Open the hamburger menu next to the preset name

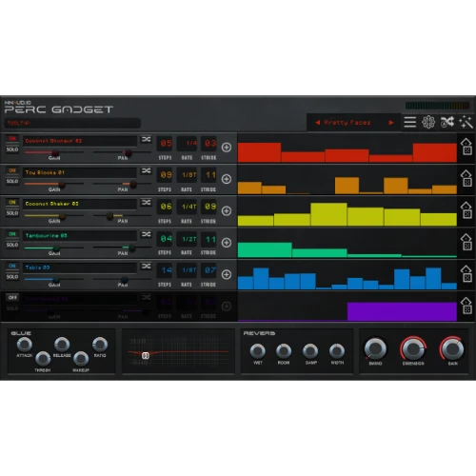coord(410,122)
